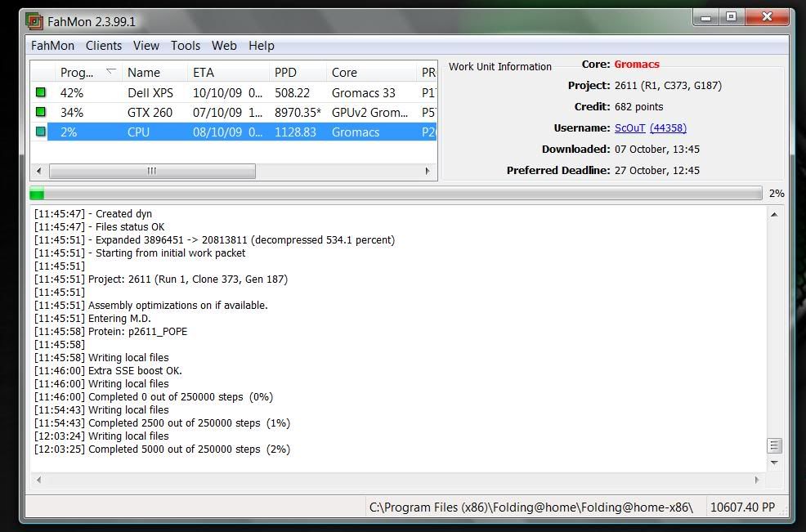Click the work unit progress bar
Image resolution: width=806 pixels, height=532 pixels.
click(x=396, y=193)
